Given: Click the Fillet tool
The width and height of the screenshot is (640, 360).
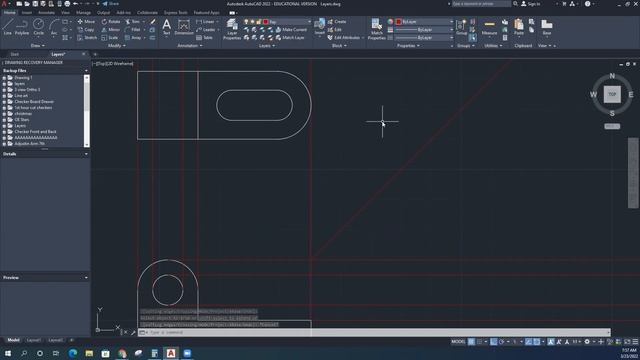Looking at the screenshot, I should (133, 29).
